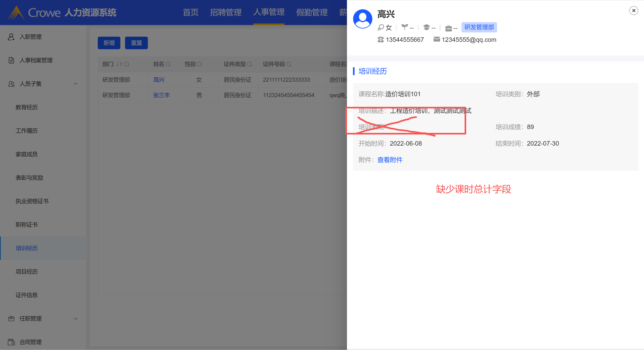
Task: Click the 研发管理部 department tag
Action: (479, 27)
